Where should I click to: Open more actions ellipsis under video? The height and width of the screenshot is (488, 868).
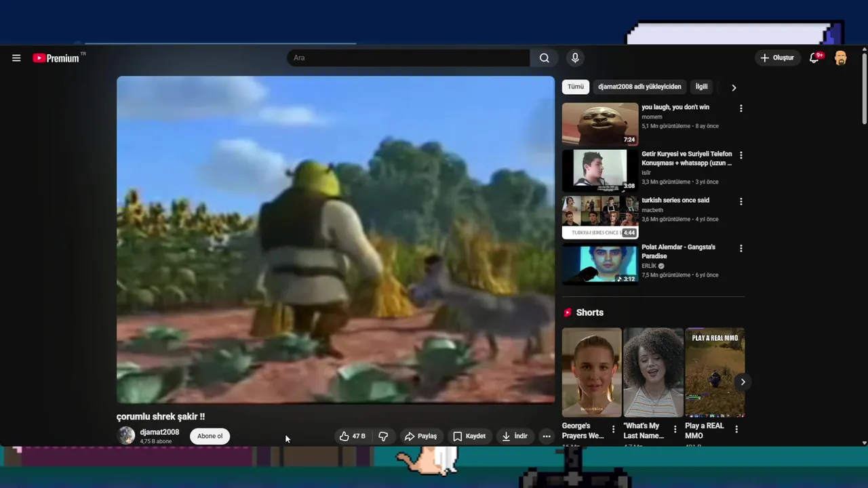click(x=547, y=436)
